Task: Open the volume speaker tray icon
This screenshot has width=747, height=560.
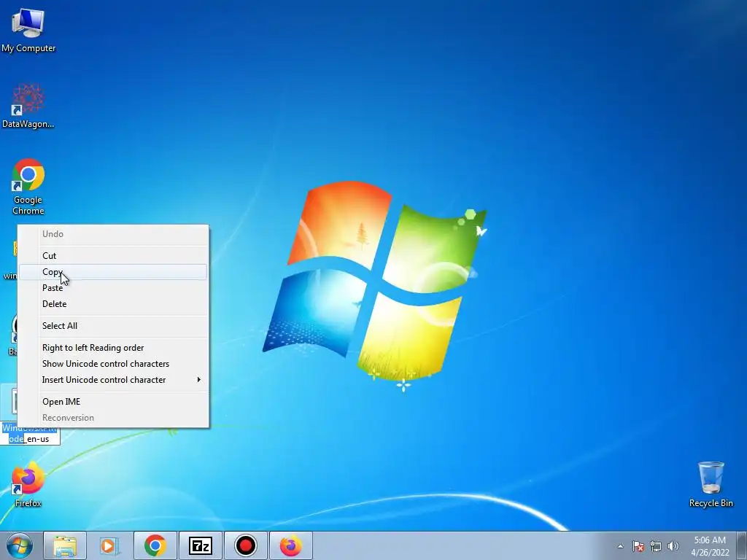Action: [x=673, y=546]
